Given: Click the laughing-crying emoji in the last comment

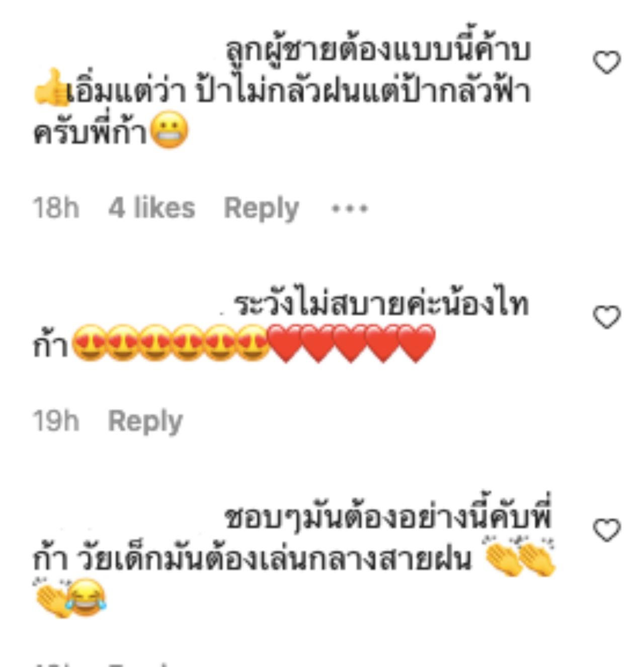Looking at the screenshot, I should tap(87, 598).
